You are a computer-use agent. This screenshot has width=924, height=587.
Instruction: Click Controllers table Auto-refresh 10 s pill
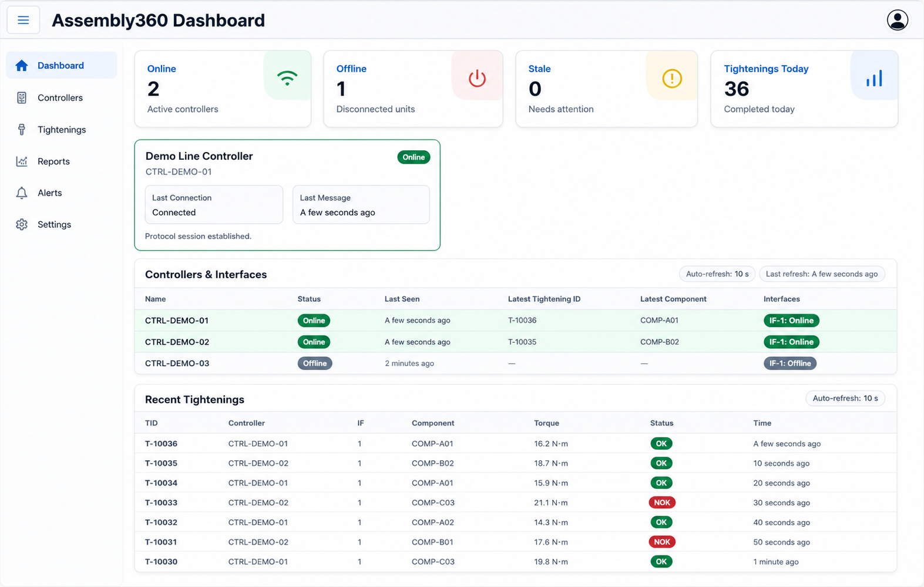(x=717, y=274)
